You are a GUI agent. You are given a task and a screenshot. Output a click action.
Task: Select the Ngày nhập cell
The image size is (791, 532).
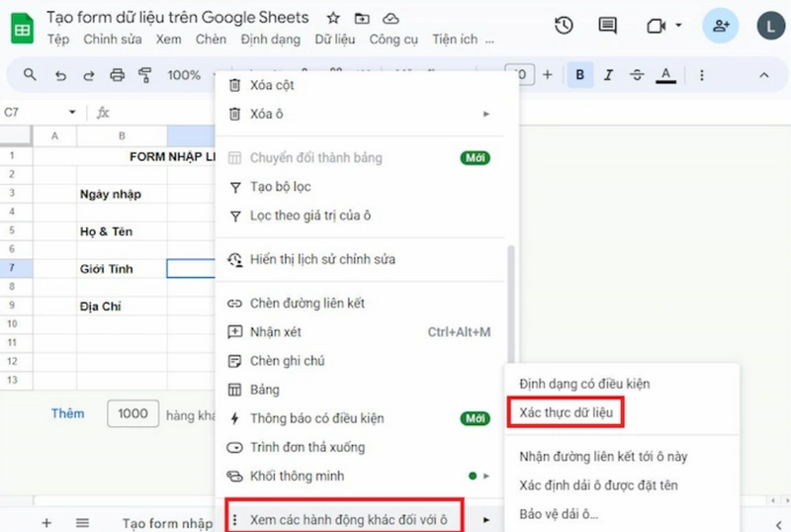click(x=122, y=194)
